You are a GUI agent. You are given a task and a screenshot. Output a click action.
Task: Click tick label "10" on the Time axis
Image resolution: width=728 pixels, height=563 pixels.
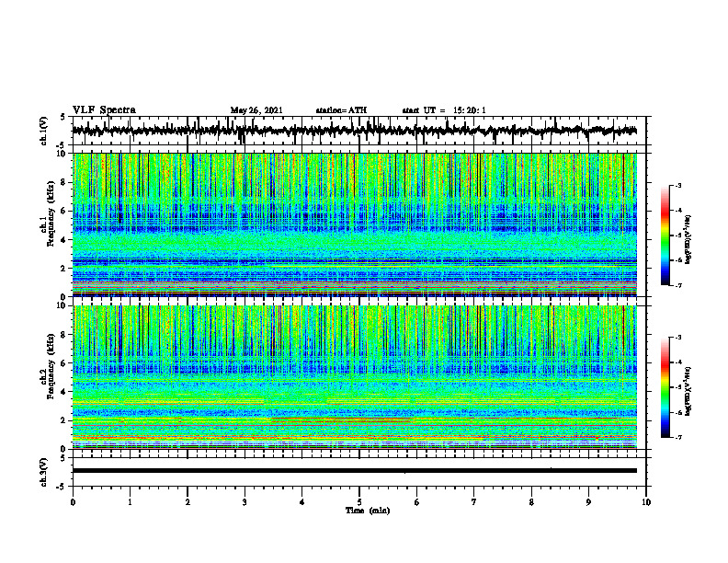pyautogui.click(x=646, y=502)
